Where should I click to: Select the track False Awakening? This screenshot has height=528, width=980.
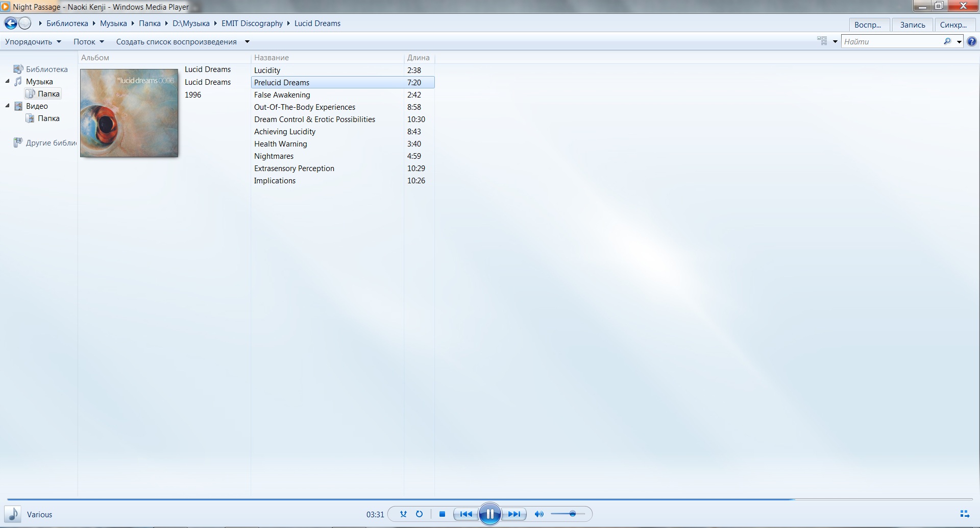click(343, 95)
